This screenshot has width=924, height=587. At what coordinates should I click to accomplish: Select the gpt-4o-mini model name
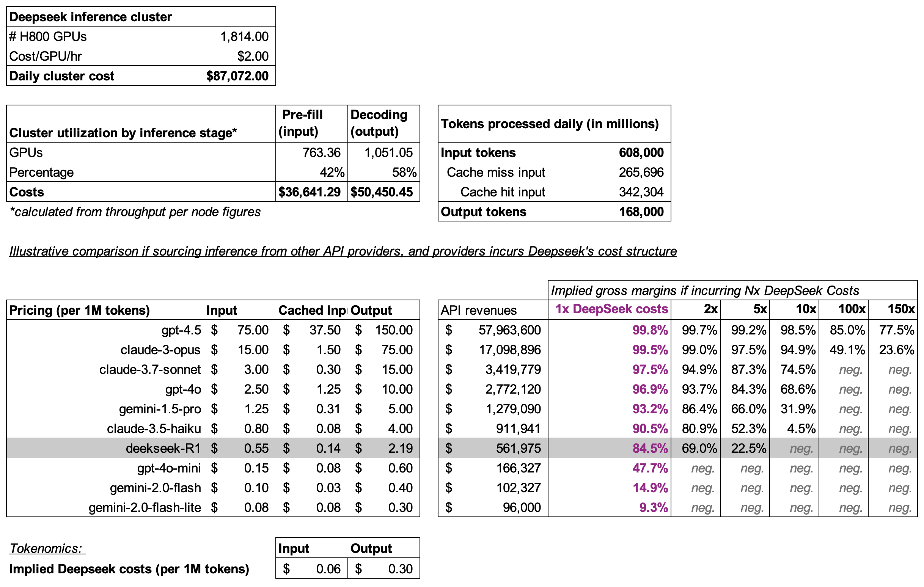click(169, 468)
